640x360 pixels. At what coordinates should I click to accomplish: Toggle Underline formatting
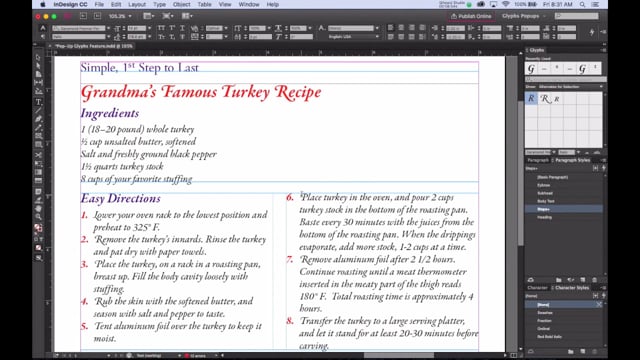tap(182, 28)
